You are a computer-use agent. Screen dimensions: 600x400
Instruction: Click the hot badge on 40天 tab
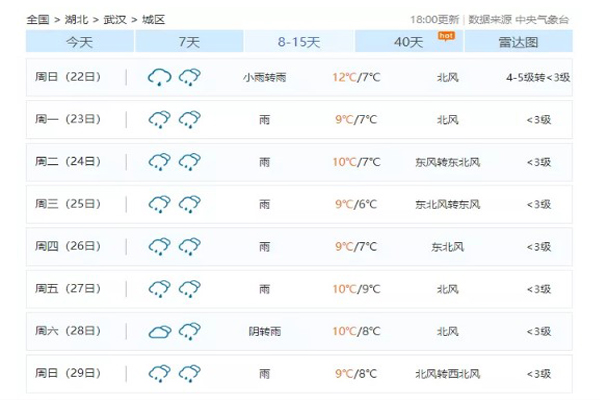tap(446, 36)
